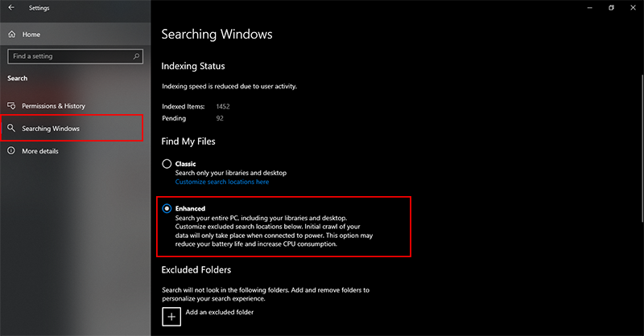The image size is (644, 336).
Task: Click the plus icon to add excluded folder
Action: (171, 317)
